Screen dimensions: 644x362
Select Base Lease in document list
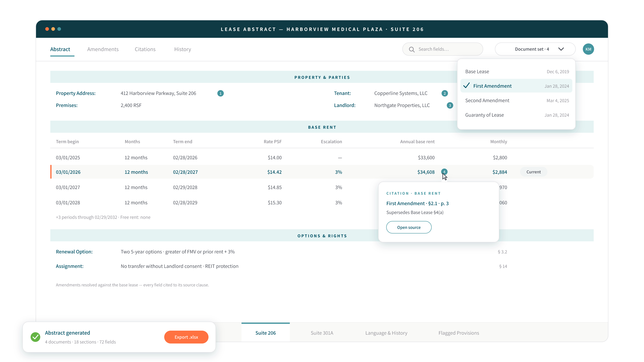tap(516, 71)
